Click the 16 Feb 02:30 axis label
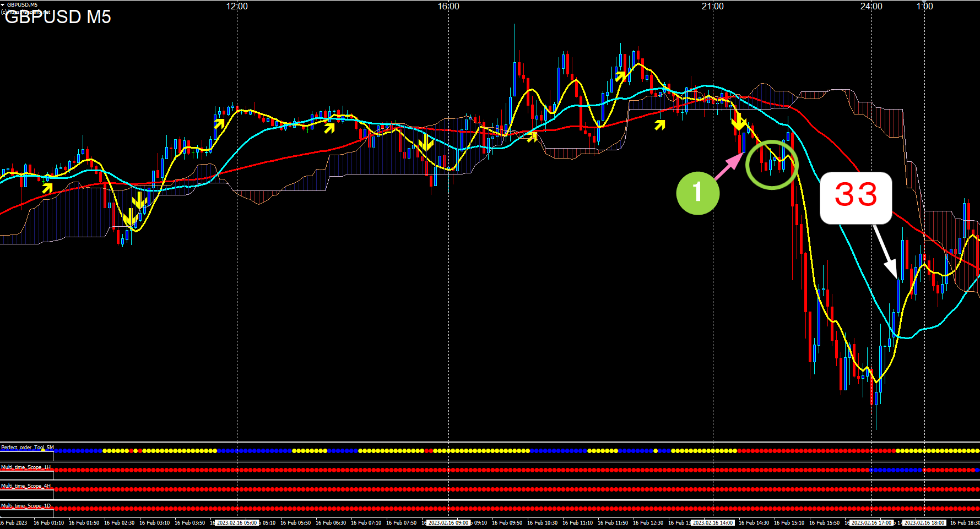980x529 pixels. coord(119,523)
